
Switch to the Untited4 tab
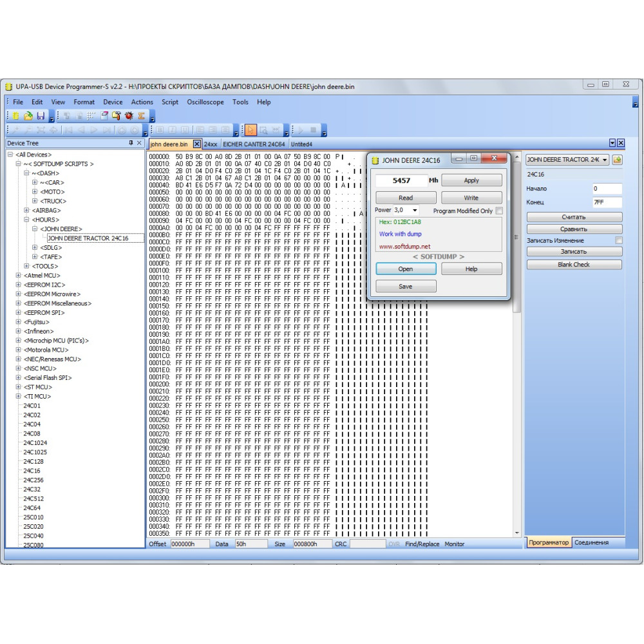point(301,144)
